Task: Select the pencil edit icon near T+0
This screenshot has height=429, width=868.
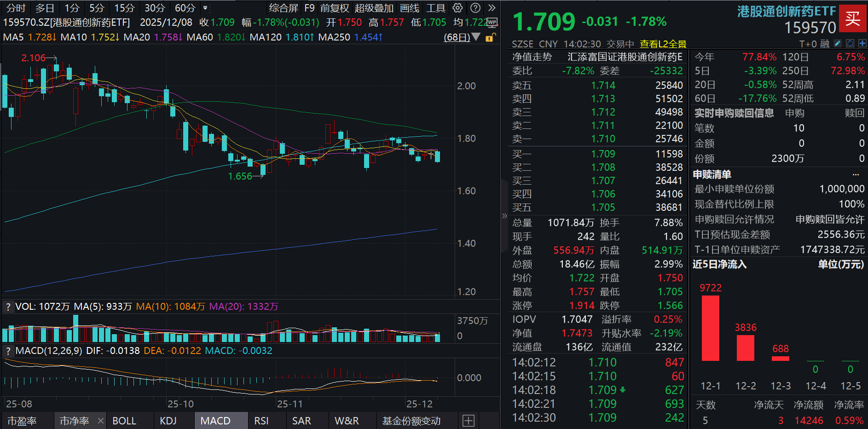Action: coord(838,43)
